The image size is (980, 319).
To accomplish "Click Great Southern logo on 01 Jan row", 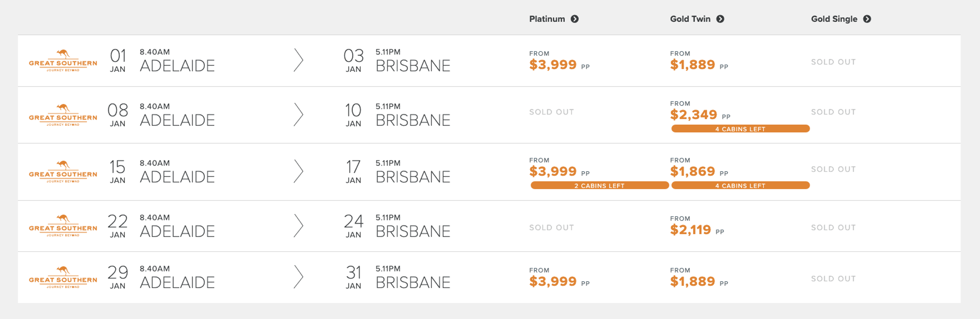I will point(63,60).
